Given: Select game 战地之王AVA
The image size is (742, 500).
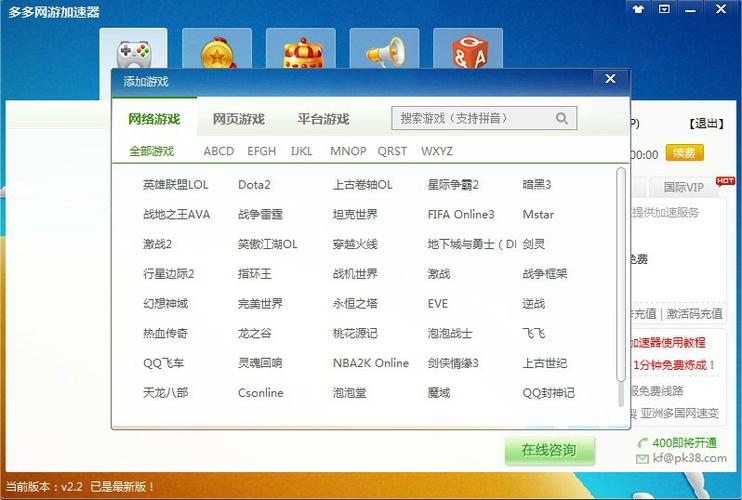Looking at the screenshot, I should [x=177, y=215].
